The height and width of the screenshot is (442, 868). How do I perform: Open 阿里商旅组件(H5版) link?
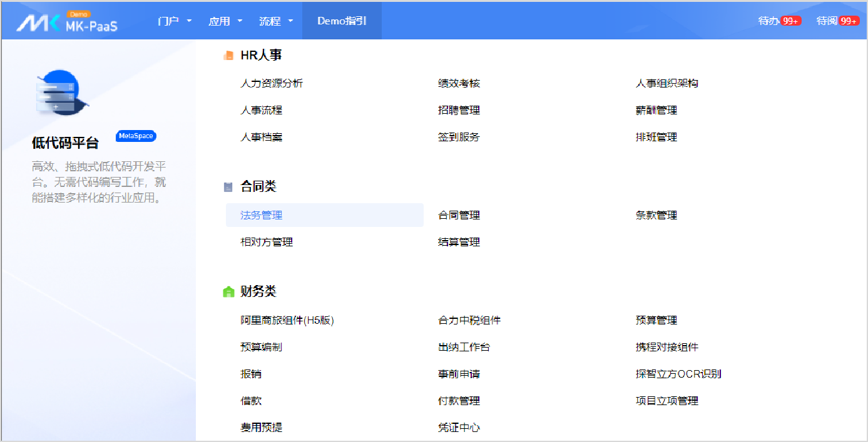coord(287,320)
